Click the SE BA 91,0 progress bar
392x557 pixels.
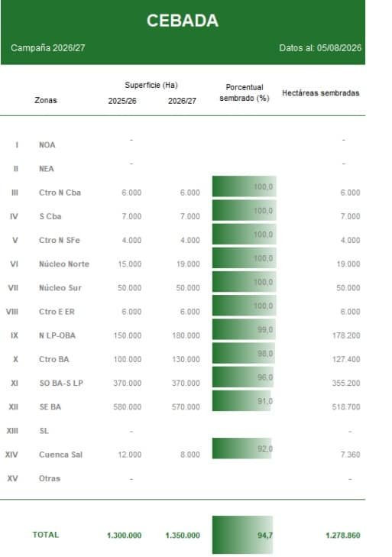coord(241,400)
